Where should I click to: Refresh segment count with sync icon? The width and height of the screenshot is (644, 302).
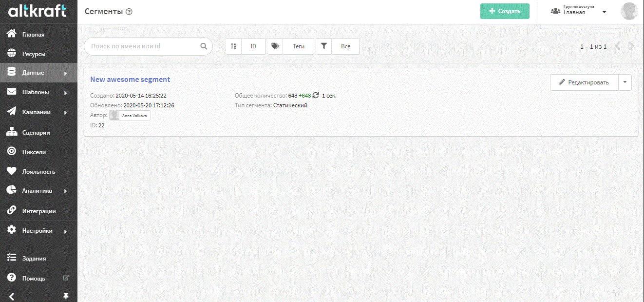click(316, 96)
